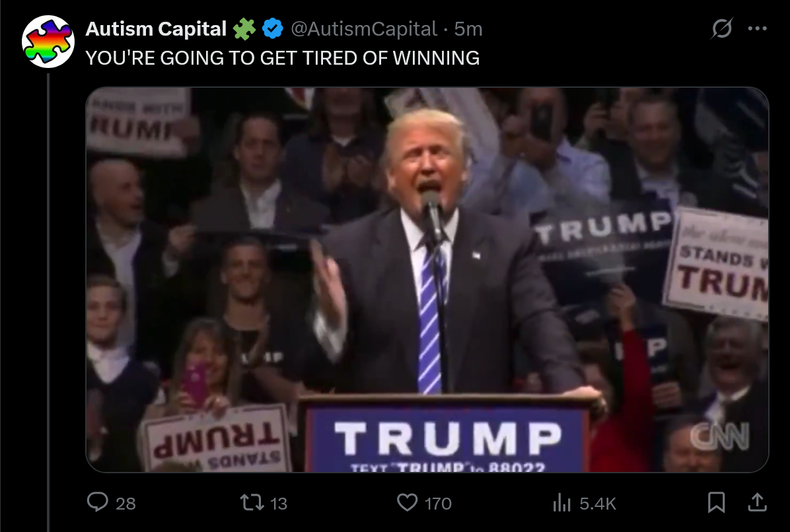The width and height of the screenshot is (790, 532).
Task: Open the view analytics bar chart icon
Action: coord(561,502)
